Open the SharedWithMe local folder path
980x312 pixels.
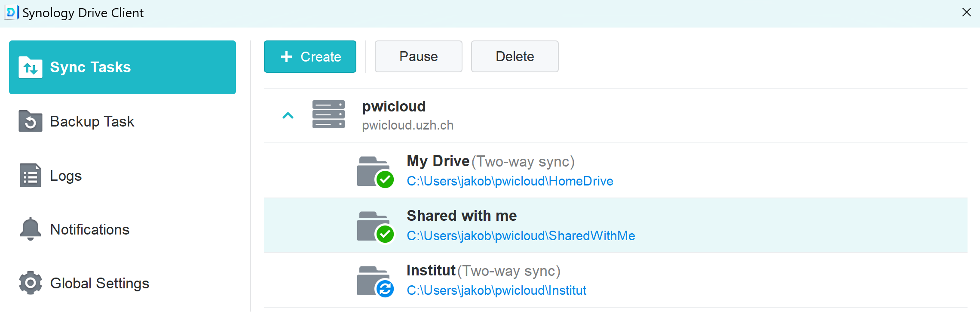click(521, 236)
